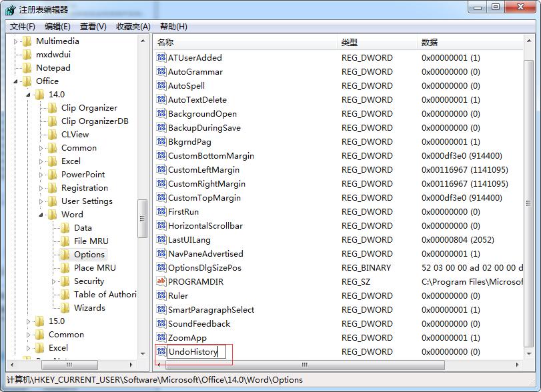Viewport: 541px width, 392px height.
Task: Expand the 15.0 tree node
Action: point(28,321)
